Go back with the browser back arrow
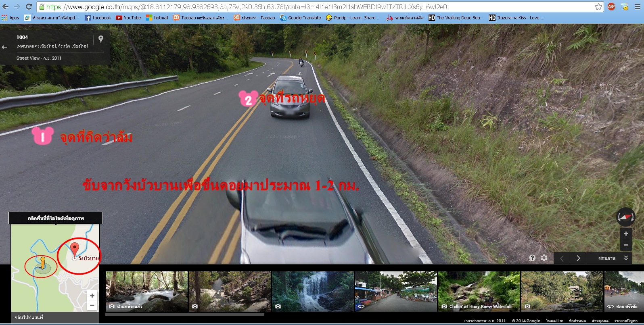This screenshot has width=644, height=325. pos(5,6)
